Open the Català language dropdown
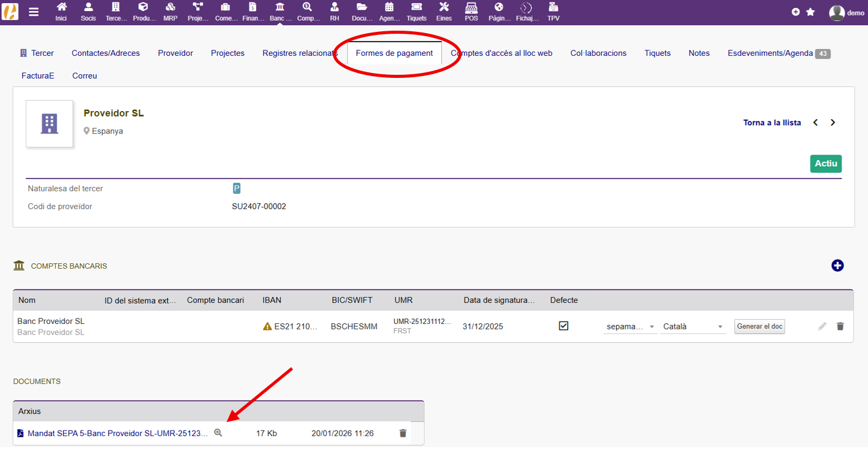The image size is (868, 449). pyautogui.click(x=693, y=327)
